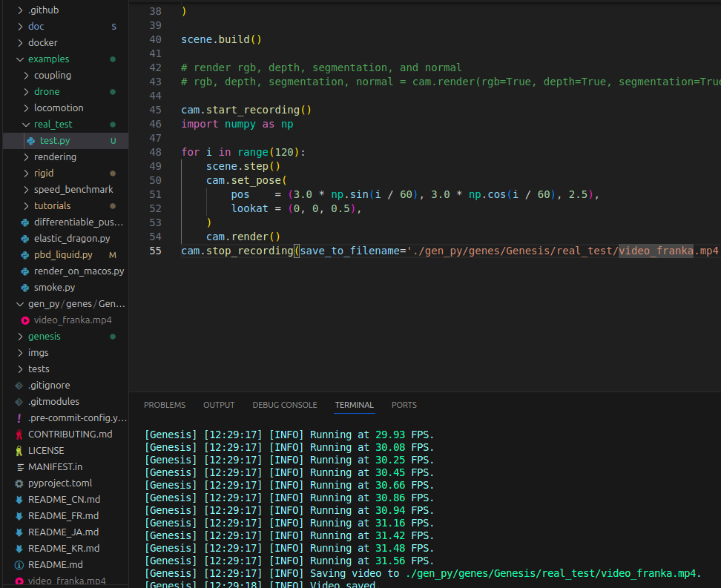
Task: Switch to the PROBLEMS panel tab
Action: 165,405
